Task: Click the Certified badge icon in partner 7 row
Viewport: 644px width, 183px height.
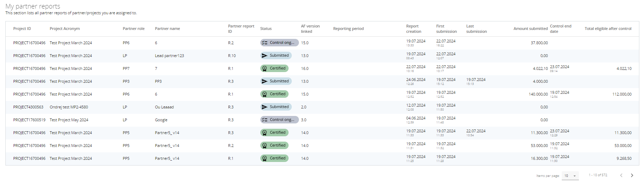Action: coord(265,68)
